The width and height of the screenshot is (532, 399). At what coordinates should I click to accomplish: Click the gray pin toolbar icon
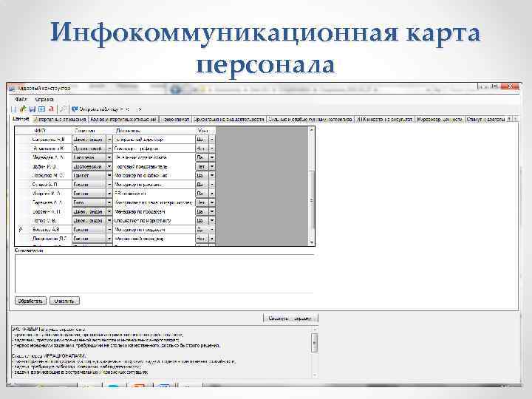[62, 109]
